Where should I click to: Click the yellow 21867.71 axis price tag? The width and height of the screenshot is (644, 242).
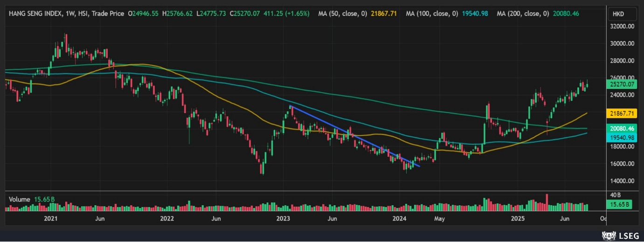[622, 113]
